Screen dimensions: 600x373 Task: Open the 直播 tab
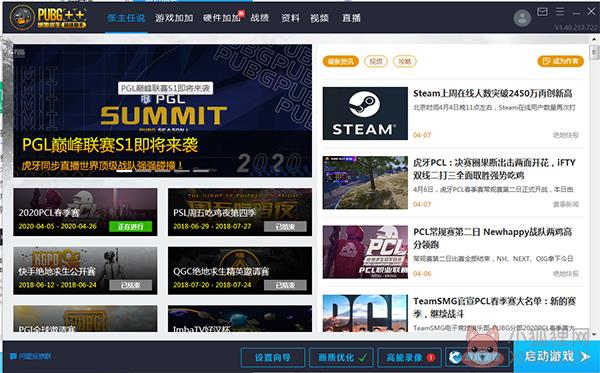click(x=351, y=18)
